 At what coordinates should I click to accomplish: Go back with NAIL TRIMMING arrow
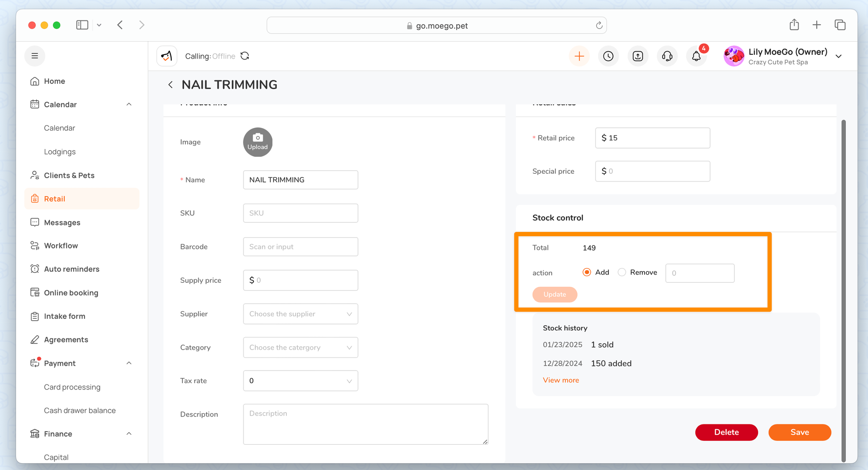171,85
